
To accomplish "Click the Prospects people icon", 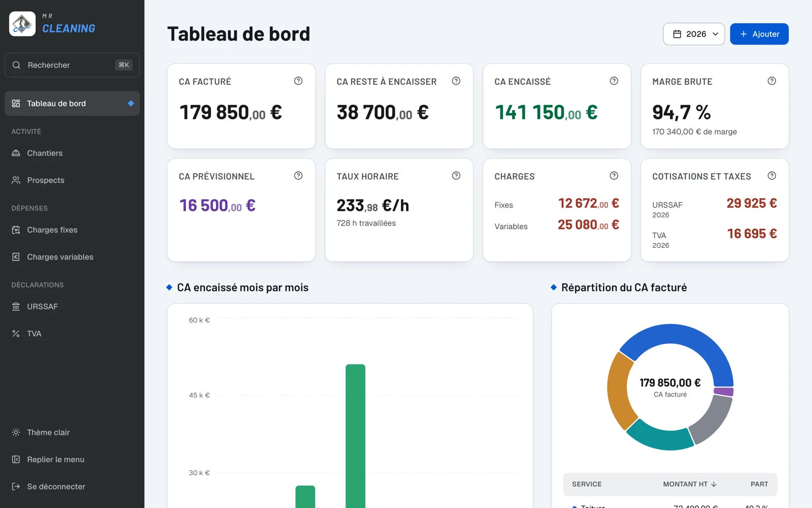I will pyautogui.click(x=16, y=180).
